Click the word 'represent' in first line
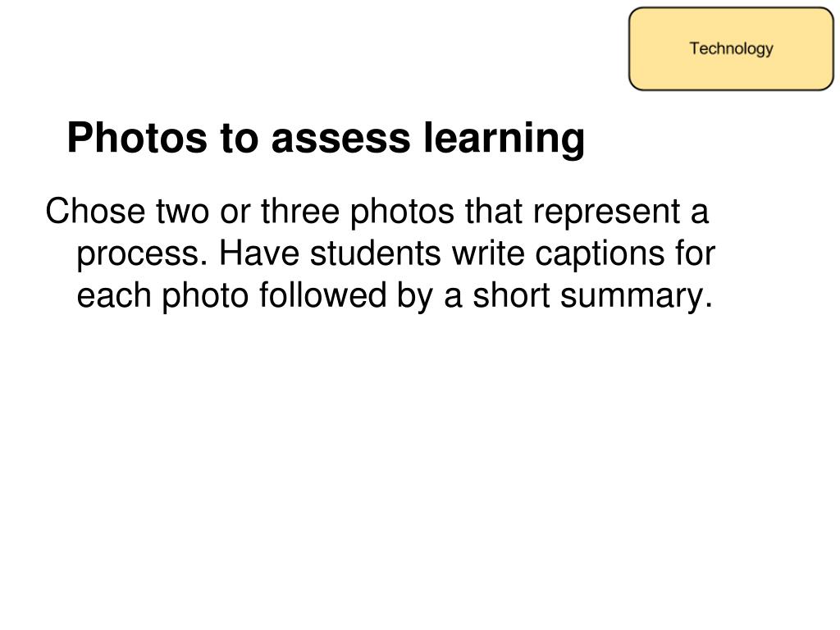 [606, 212]
